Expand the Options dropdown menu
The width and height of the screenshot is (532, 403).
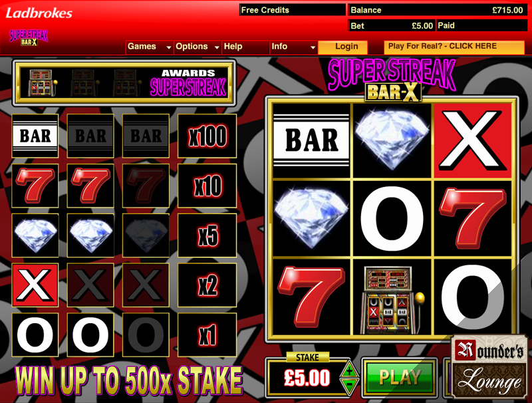198,47
